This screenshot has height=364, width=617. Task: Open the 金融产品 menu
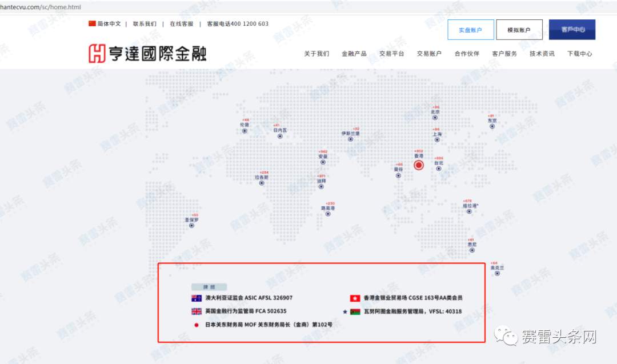pos(354,54)
